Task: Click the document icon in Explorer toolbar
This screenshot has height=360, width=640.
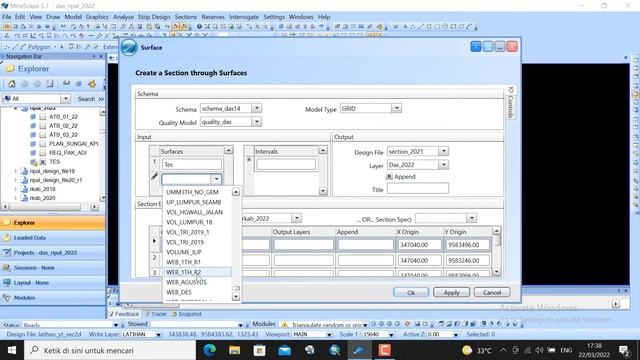Action: pyautogui.click(x=49, y=84)
